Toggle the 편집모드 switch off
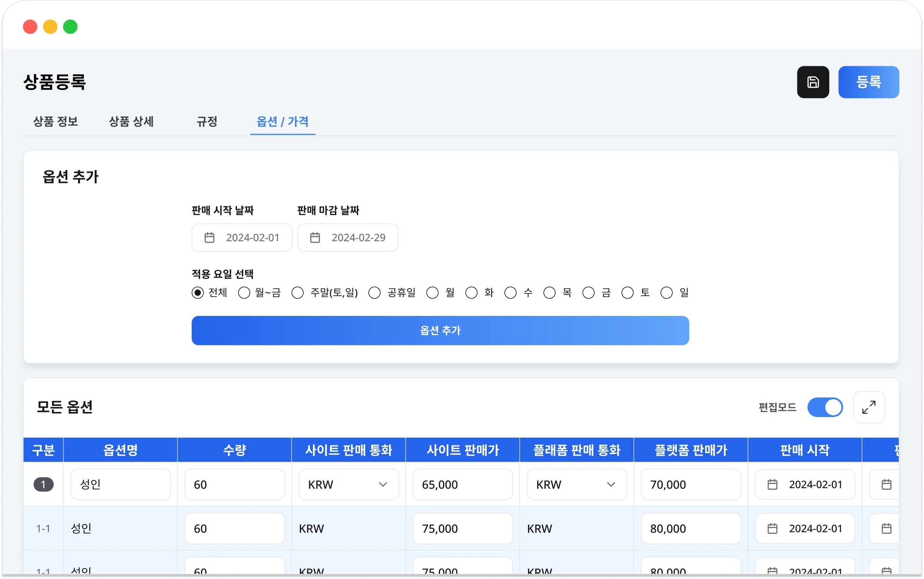924x579 pixels. click(825, 407)
